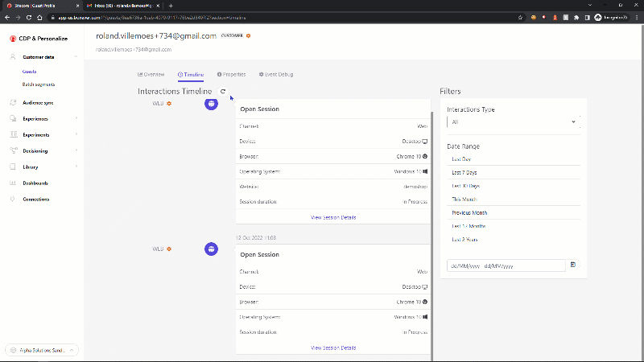Filter by Previous Month

click(x=469, y=213)
